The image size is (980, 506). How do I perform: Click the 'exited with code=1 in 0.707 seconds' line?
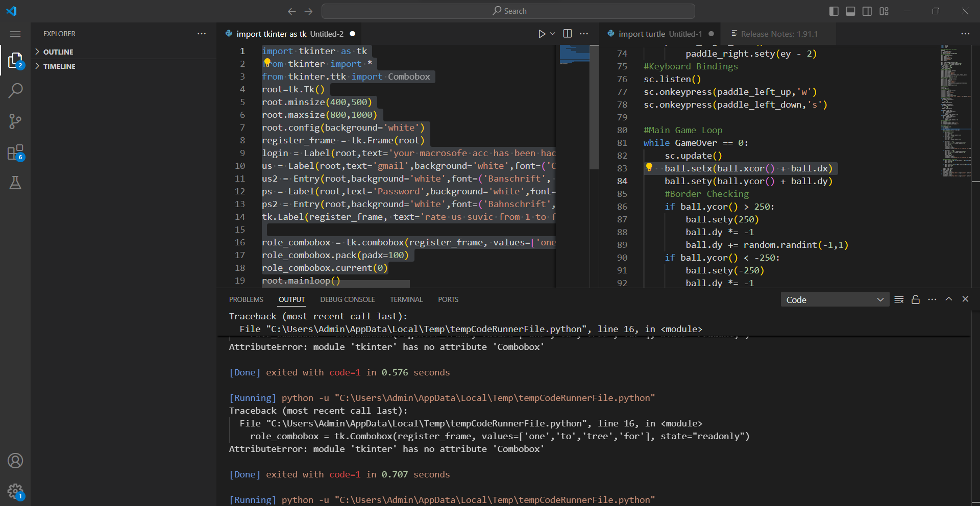pyautogui.click(x=339, y=474)
